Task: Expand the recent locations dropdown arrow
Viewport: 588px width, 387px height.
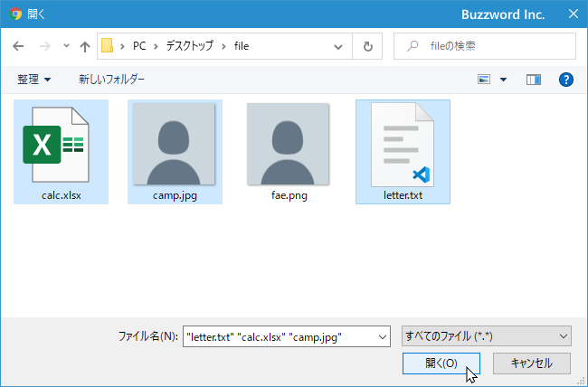Action: click(x=66, y=46)
